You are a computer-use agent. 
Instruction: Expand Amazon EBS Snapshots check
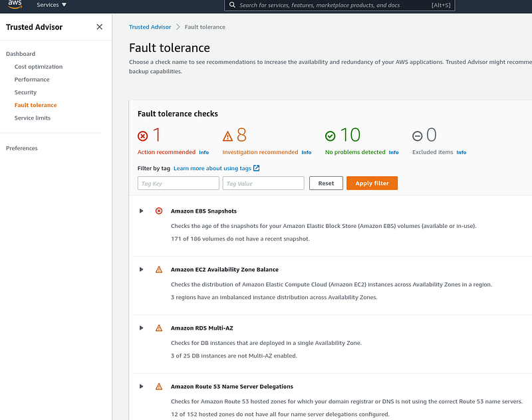[x=141, y=211]
